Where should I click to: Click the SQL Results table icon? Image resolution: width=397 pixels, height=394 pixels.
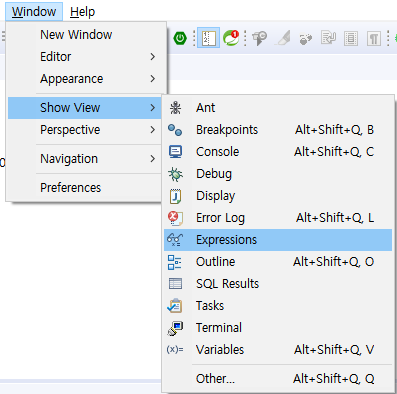click(175, 284)
